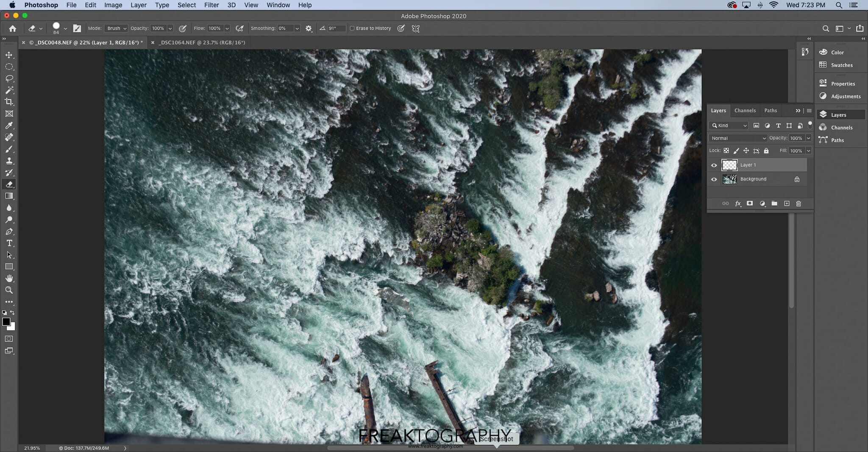868x452 pixels.
Task: Add a layer mask to Layer 1
Action: [x=750, y=204]
